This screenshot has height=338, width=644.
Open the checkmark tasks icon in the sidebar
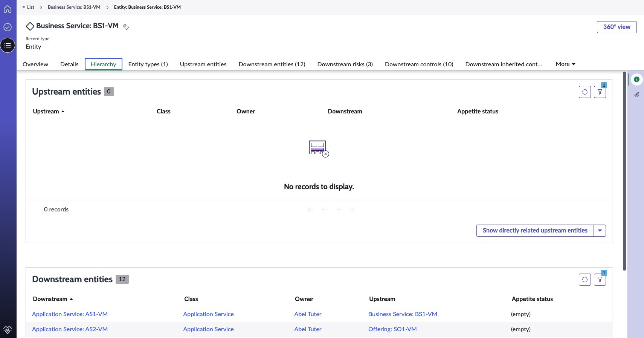click(x=8, y=27)
